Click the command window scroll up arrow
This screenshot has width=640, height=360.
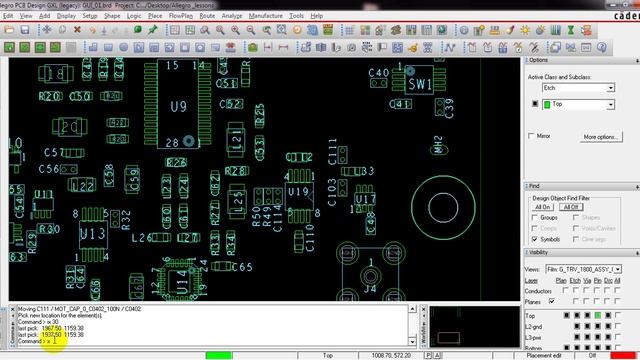pos(412,309)
